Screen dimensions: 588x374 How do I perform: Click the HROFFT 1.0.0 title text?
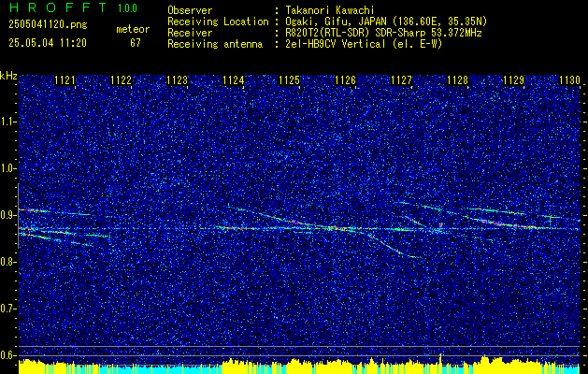point(73,7)
